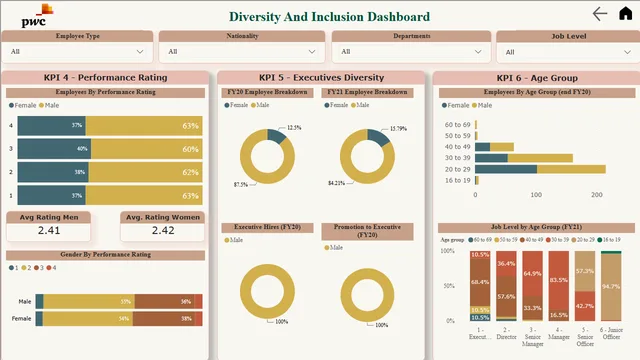Click the 40% female bar for rating 3
Screen dimensions: 640x360
pos(54,149)
